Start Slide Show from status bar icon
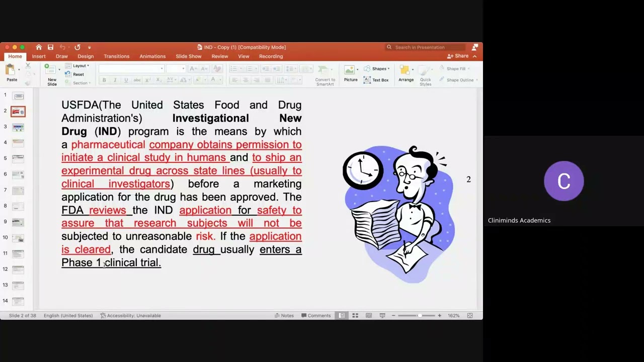Viewport: 644px width, 362px height. click(382, 316)
